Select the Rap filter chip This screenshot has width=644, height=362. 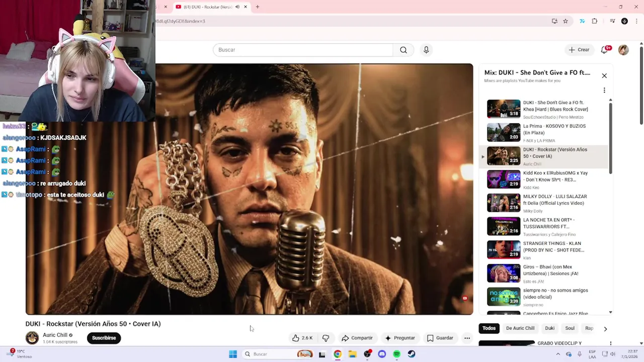589,328
